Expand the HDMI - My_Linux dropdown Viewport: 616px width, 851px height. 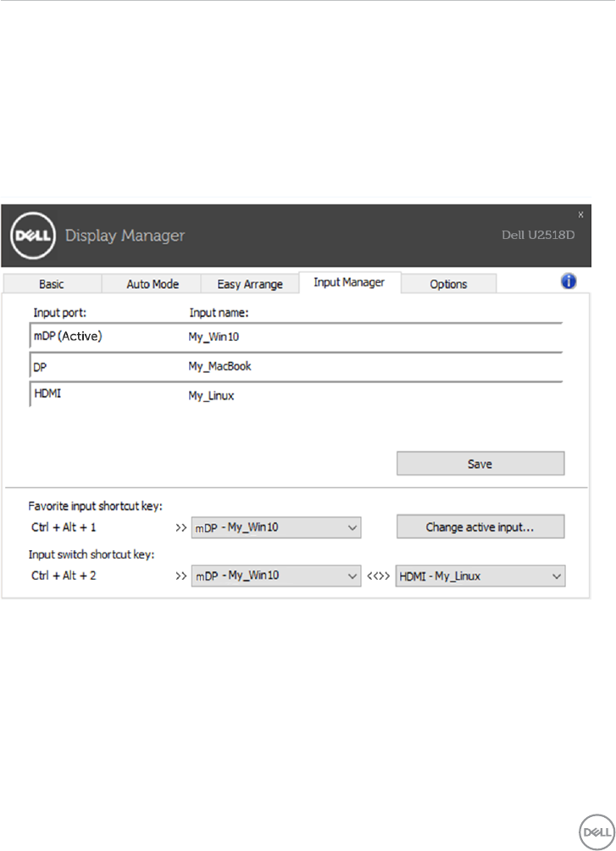[x=480, y=576]
